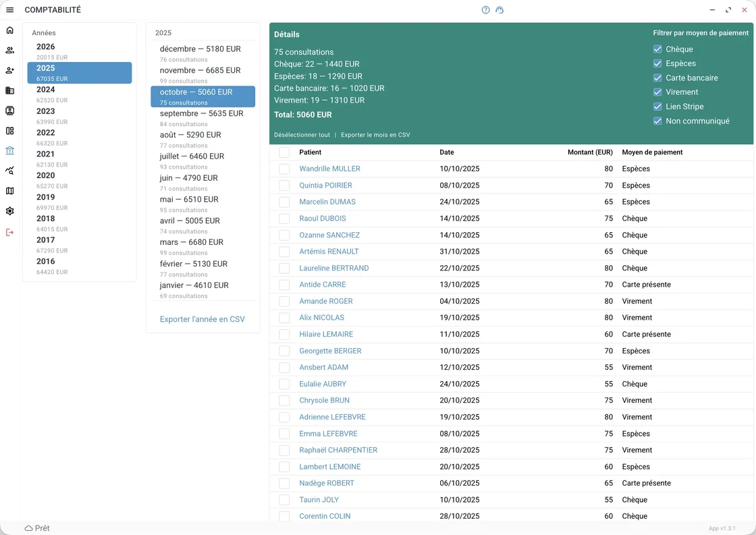
Task: Select year 2026
Action: [x=80, y=51]
